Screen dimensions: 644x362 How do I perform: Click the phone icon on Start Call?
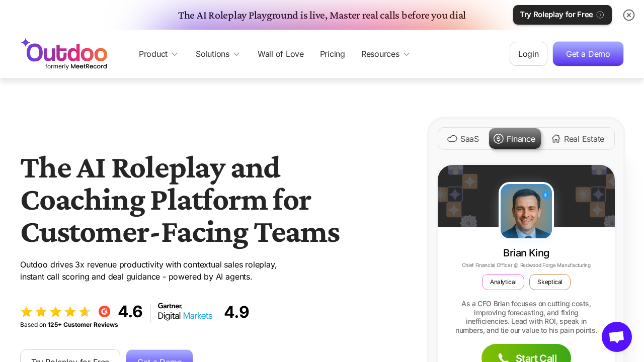[503, 358]
